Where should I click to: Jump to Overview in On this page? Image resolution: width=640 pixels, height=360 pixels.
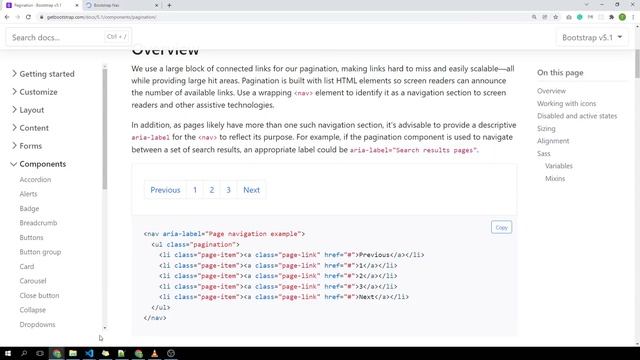(551, 91)
